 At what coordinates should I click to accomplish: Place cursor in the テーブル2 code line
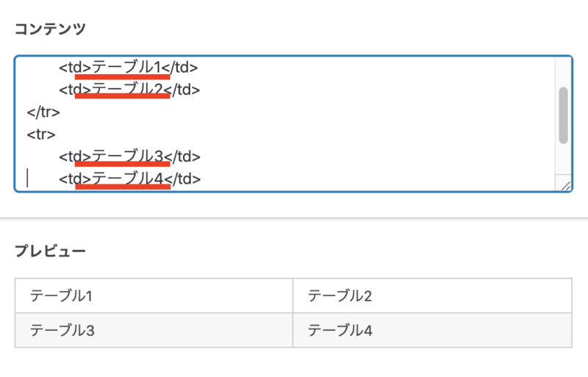point(129,90)
